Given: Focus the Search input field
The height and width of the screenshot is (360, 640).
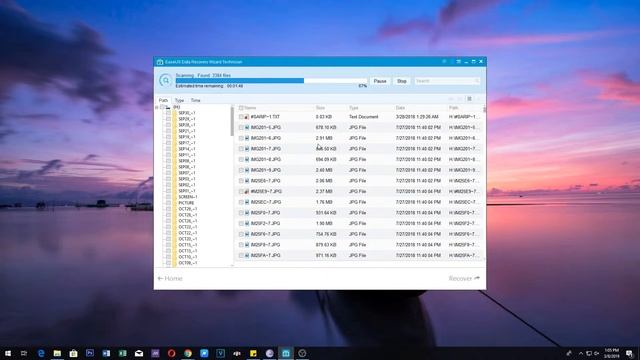Looking at the screenshot, I should coord(447,81).
